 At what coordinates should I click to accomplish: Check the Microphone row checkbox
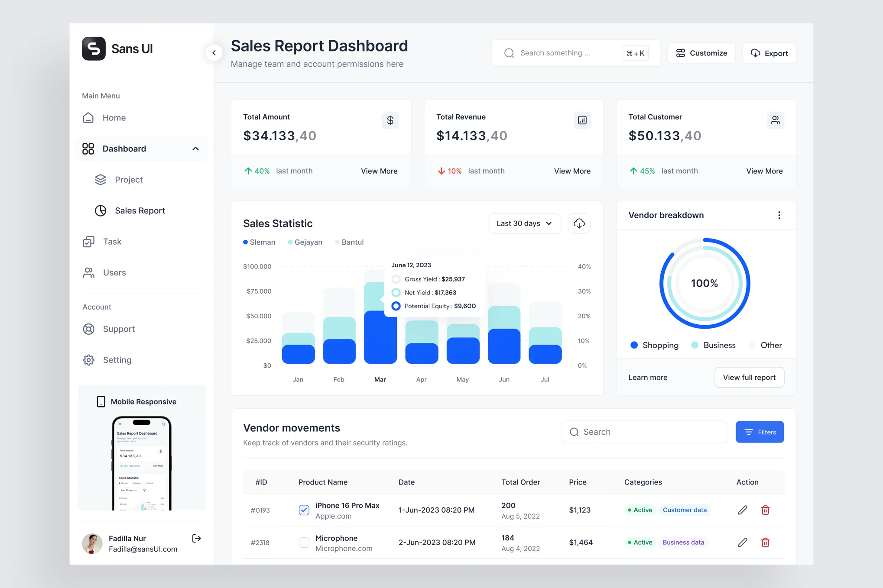[x=304, y=543]
